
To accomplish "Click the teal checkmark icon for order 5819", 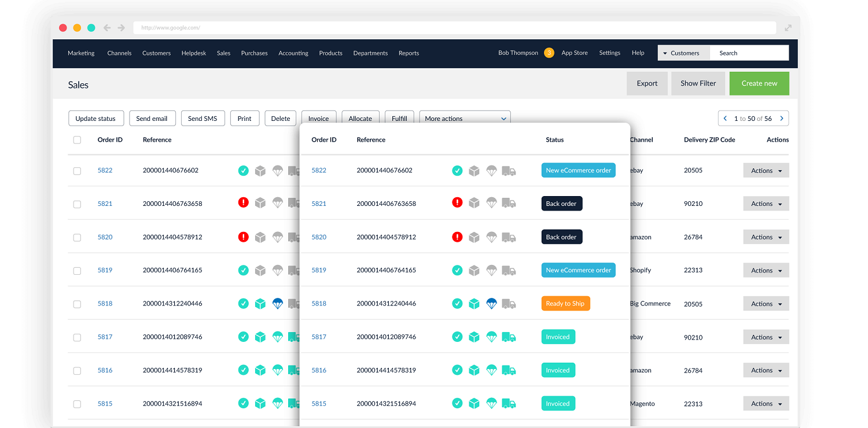I will pyautogui.click(x=457, y=270).
